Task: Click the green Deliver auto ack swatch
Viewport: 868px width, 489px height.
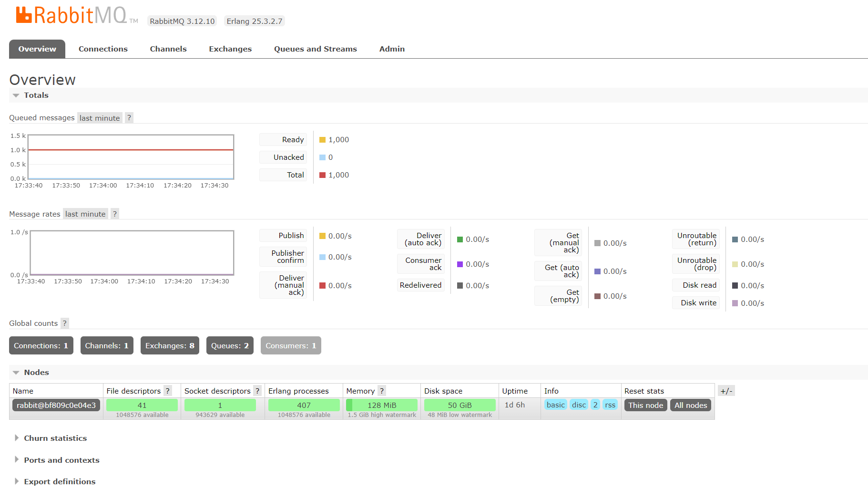Action: tap(460, 239)
